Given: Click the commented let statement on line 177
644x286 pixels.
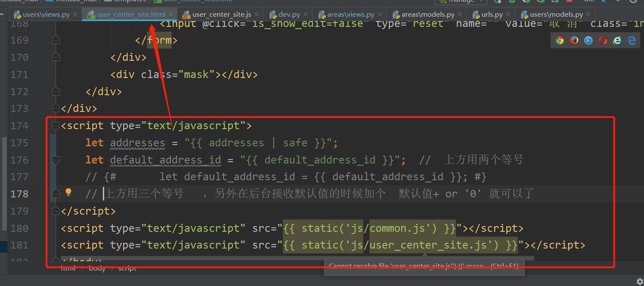Looking at the screenshot, I should (286, 177).
